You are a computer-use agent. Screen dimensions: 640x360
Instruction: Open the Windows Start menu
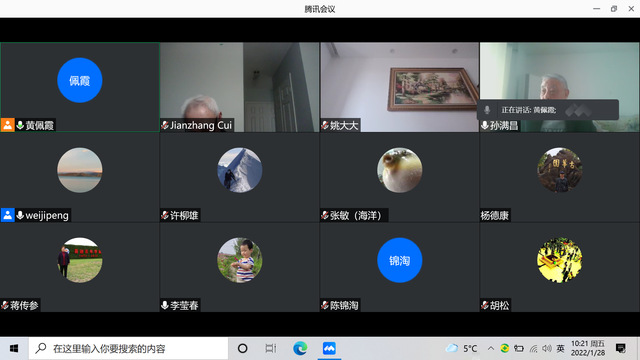14,348
